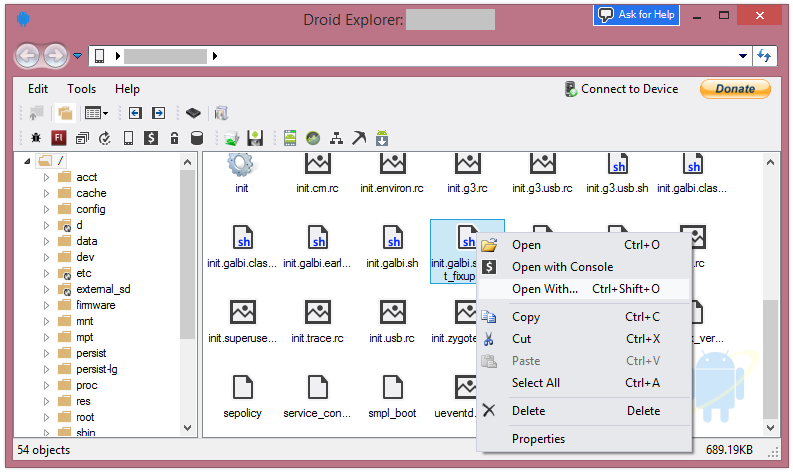Image resolution: width=793 pixels, height=473 pixels.
Task: Expand the persist-lg folder node
Action: (46, 369)
